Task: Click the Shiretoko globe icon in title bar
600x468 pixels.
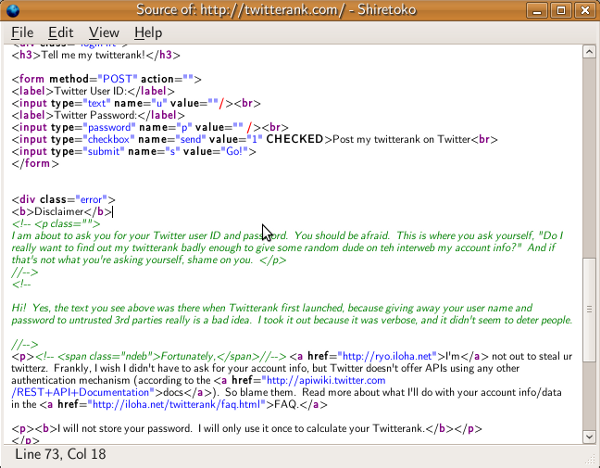Action: pyautogui.click(x=13, y=10)
